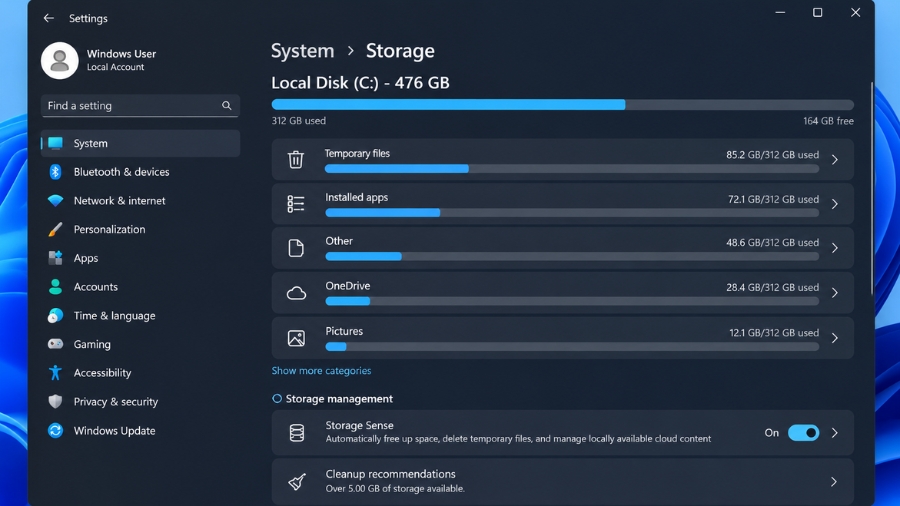
Task: Click the search magnifier icon
Action: pyautogui.click(x=227, y=106)
